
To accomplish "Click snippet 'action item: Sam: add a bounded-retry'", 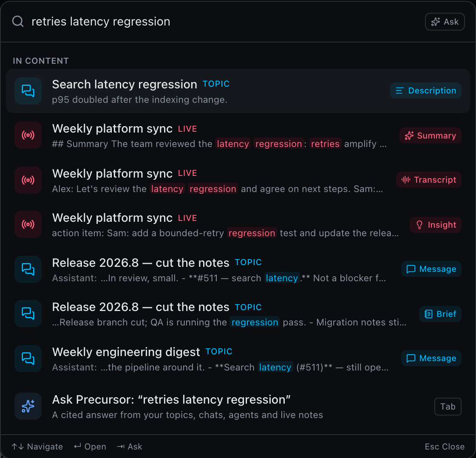I will click(225, 233).
